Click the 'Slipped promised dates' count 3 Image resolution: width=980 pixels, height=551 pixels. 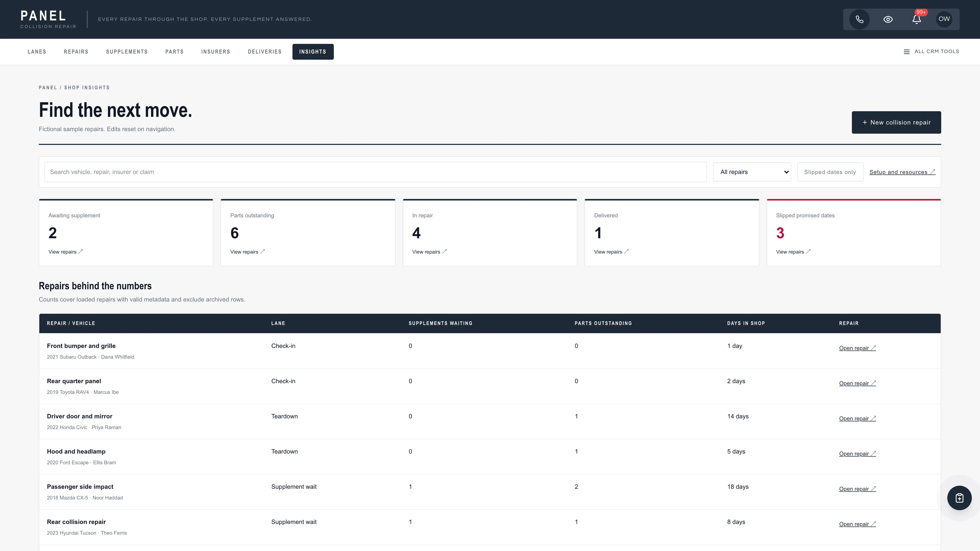tap(780, 233)
